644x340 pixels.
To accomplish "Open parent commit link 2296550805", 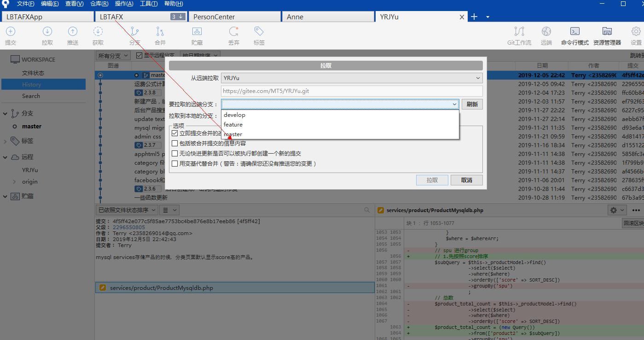I will click(x=128, y=227).
